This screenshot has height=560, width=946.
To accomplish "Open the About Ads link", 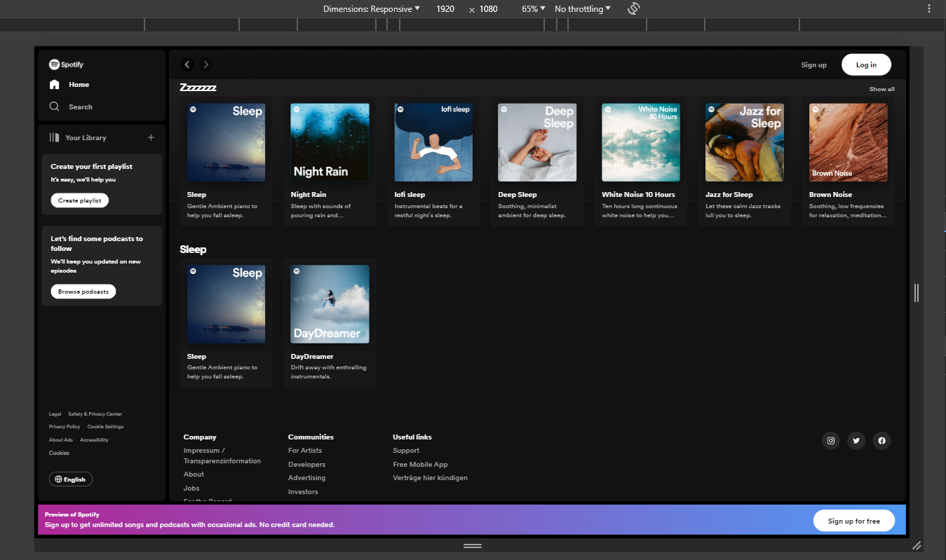I will [x=61, y=440].
